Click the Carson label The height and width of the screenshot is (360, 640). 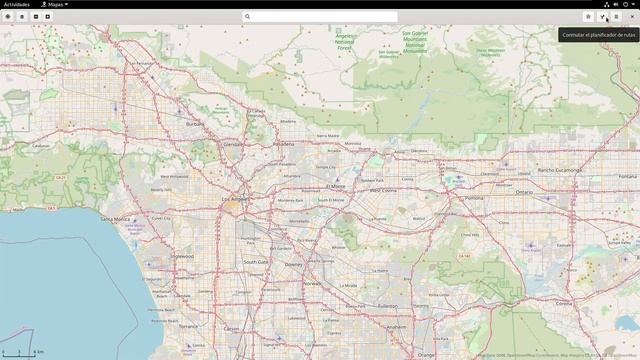[x=231, y=329]
